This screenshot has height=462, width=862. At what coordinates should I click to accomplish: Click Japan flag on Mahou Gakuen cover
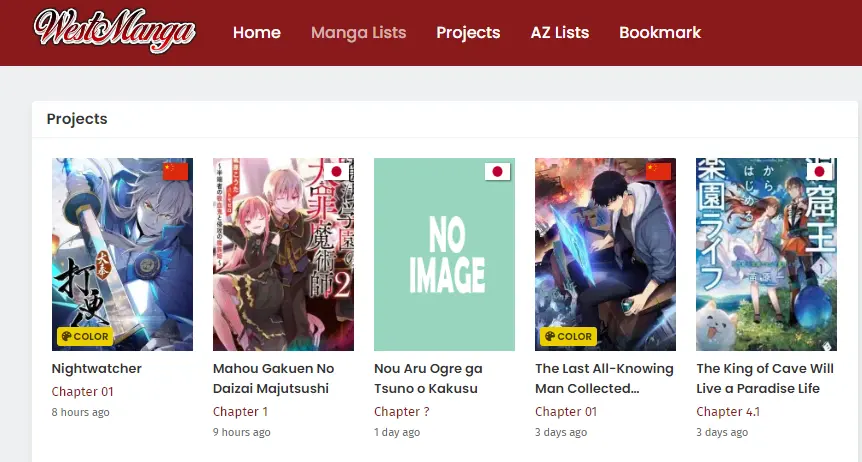pyautogui.click(x=336, y=172)
